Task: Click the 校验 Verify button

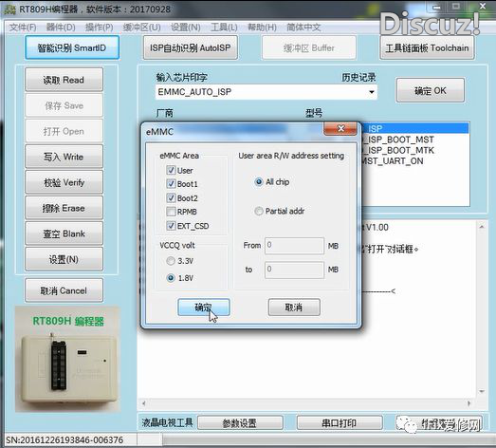Action: coord(64,182)
